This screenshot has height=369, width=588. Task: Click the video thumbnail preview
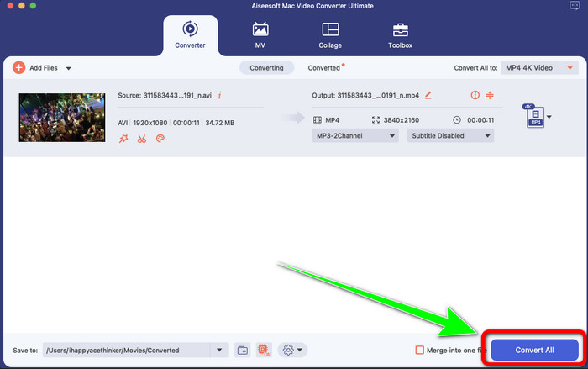click(62, 118)
